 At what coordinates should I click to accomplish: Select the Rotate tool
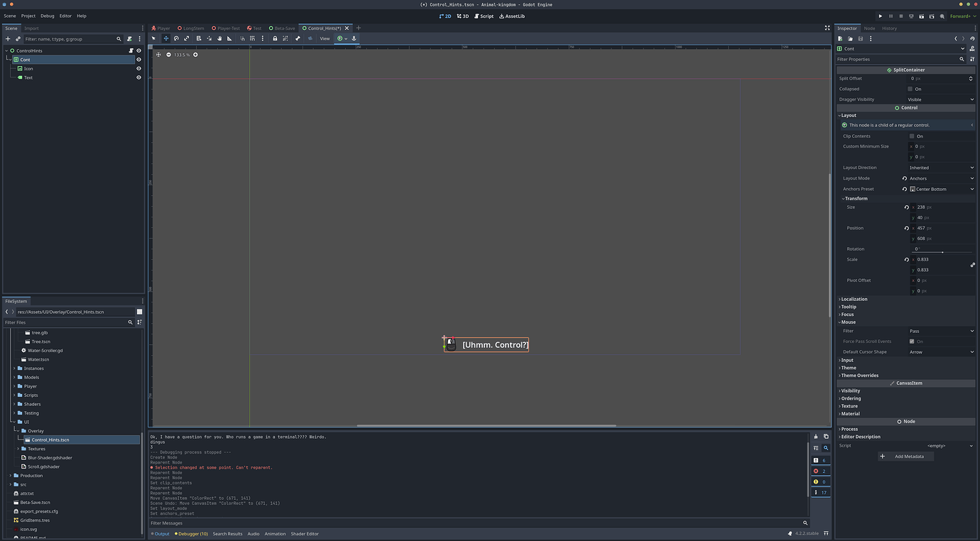tap(176, 38)
